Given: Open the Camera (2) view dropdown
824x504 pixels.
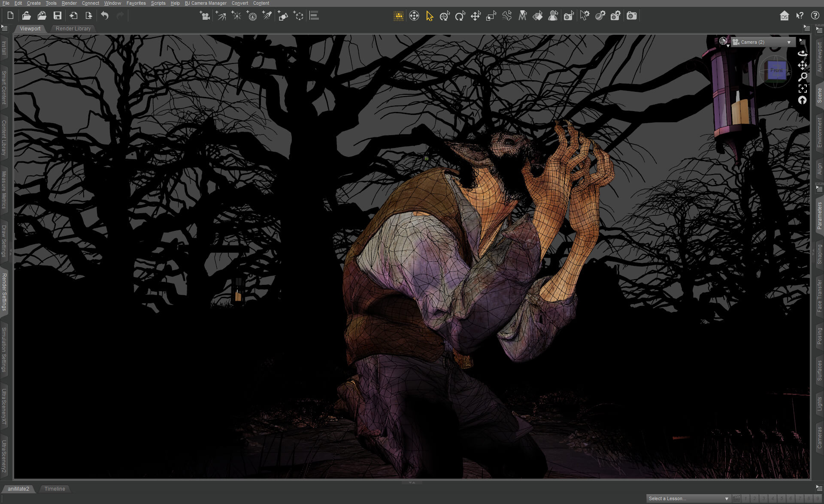Looking at the screenshot, I should point(763,42).
